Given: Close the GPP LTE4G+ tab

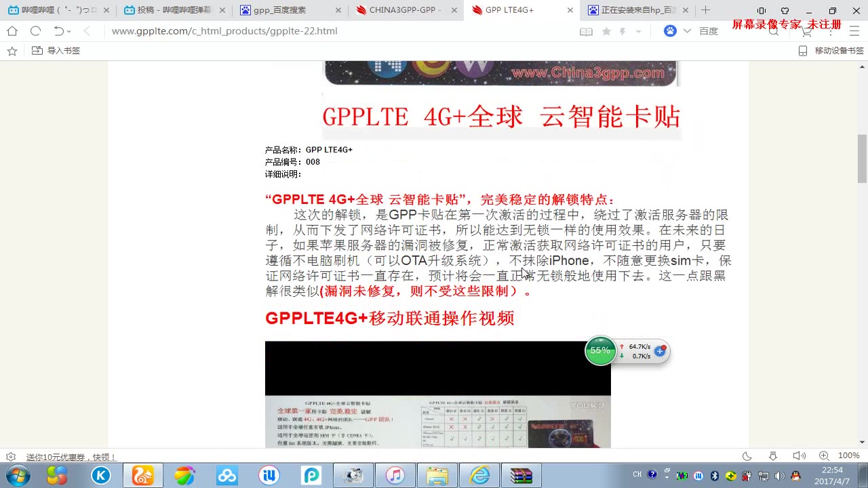Looking at the screenshot, I should 570,10.
